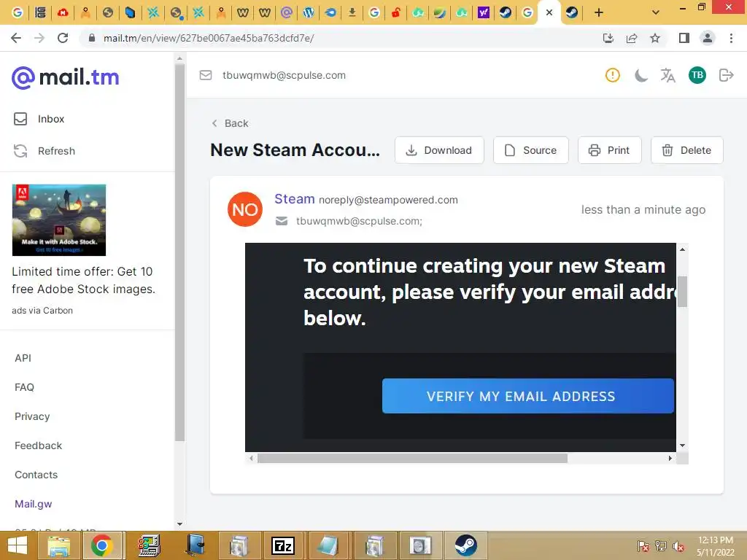Switch to the WordPress tab
The width and height of the screenshot is (747, 560).
click(x=309, y=12)
